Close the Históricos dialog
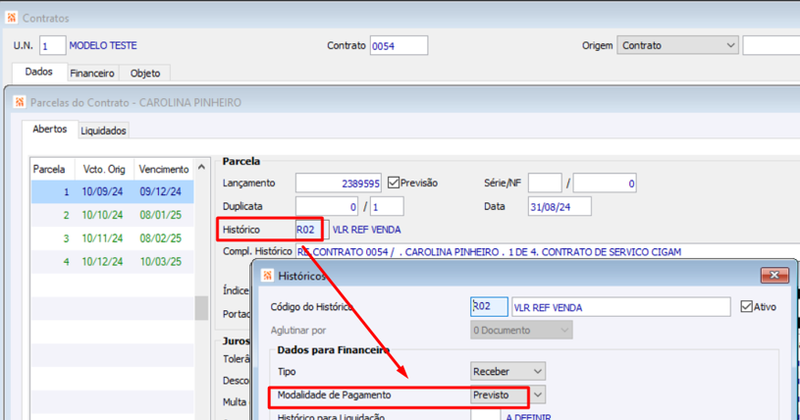Image resolution: width=800 pixels, height=420 pixels. coord(774,275)
